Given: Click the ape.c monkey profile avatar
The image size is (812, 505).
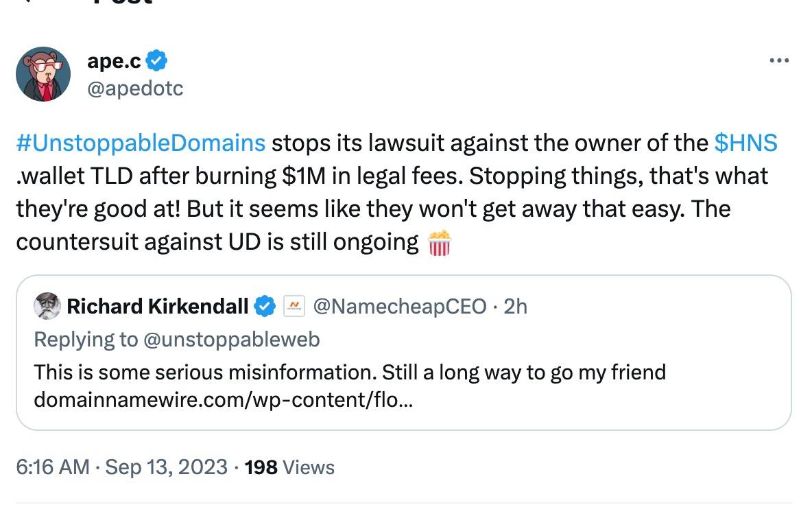Looking at the screenshot, I should [43, 74].
